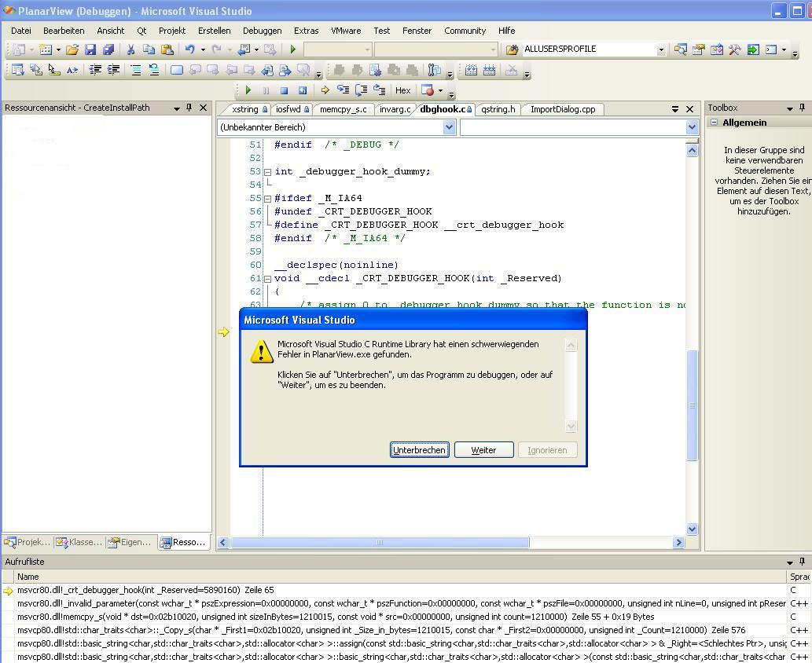Open the Object Browser icon
812x663 pixels.
716,49
